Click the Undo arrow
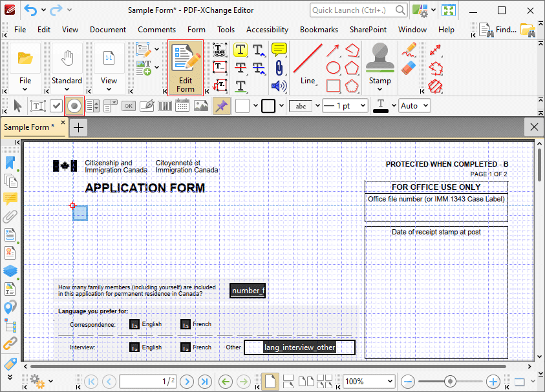 pos(30,10)
